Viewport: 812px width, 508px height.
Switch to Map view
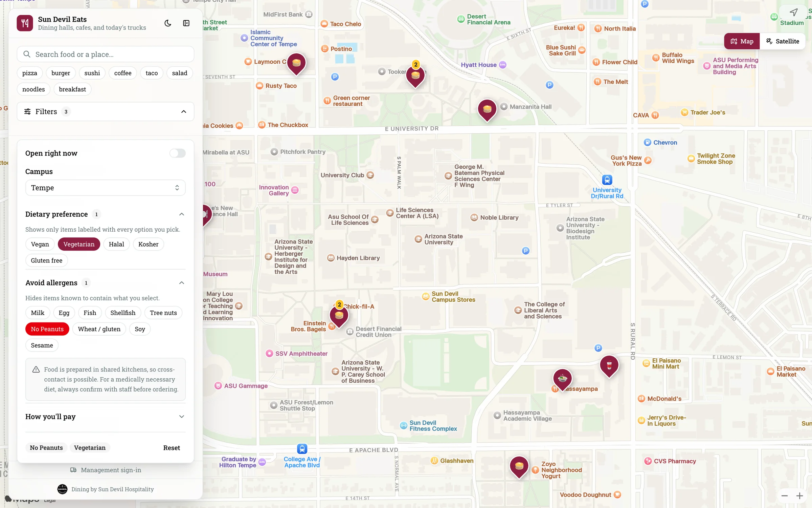pos(742,41)
